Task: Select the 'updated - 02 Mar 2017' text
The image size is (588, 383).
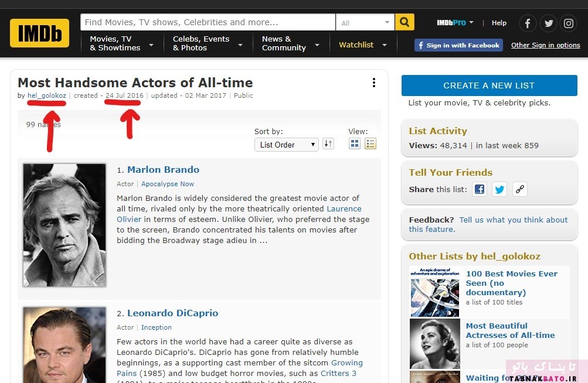Action: click(189, 95)
